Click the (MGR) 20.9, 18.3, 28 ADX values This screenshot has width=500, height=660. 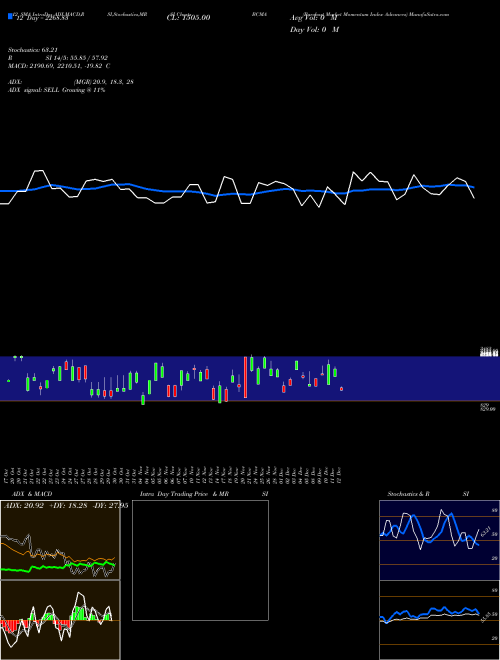tap(104, 82)
